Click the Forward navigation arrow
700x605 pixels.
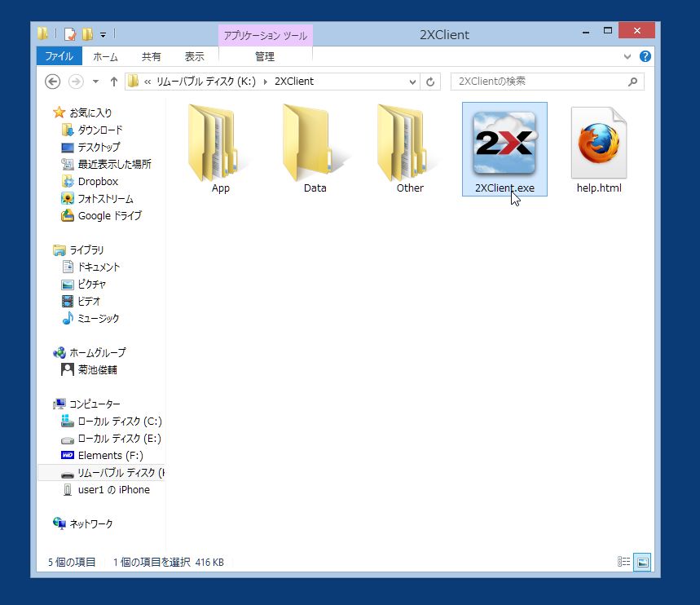click(76, 82)
